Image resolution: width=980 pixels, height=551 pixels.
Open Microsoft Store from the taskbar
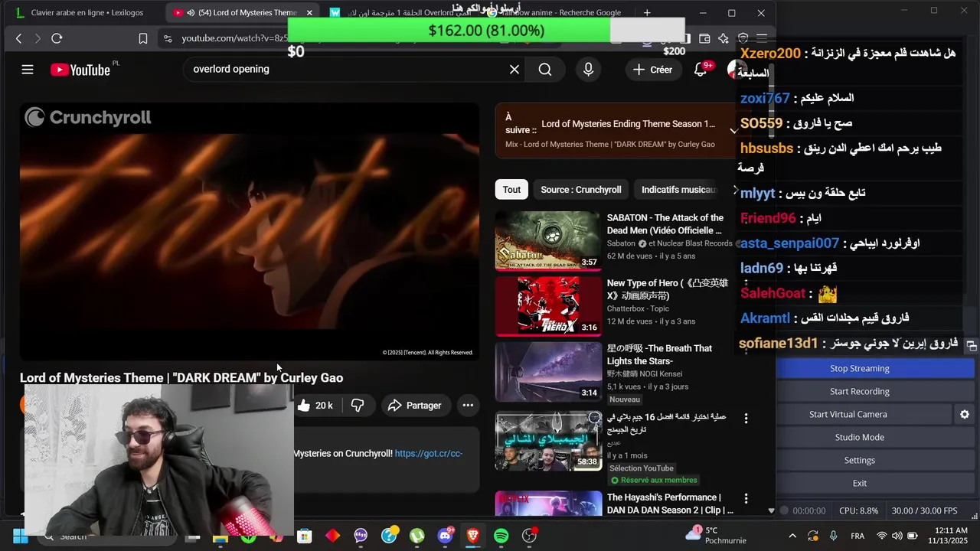[305, 536]
